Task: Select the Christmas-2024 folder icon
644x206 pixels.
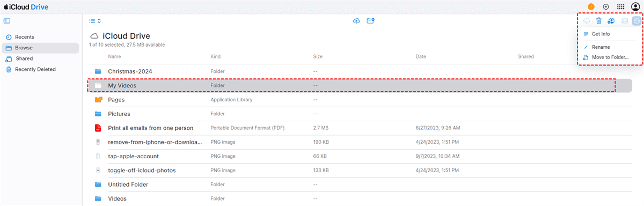Action: pos(98,71)
